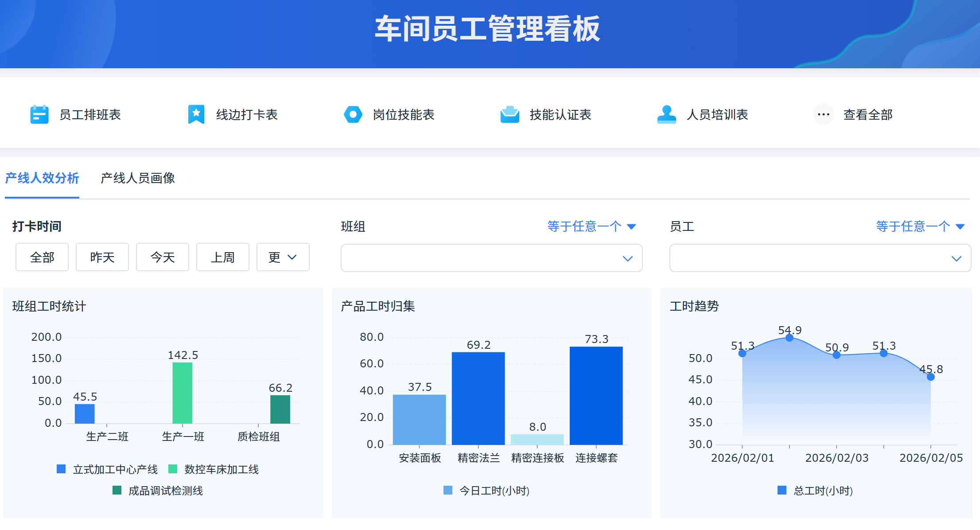Click the 生产一班 bar of 142.5

(x=183, y=393)
